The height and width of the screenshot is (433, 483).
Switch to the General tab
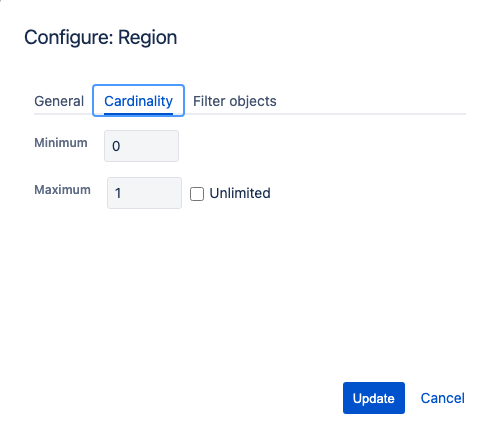pos(59,101)
